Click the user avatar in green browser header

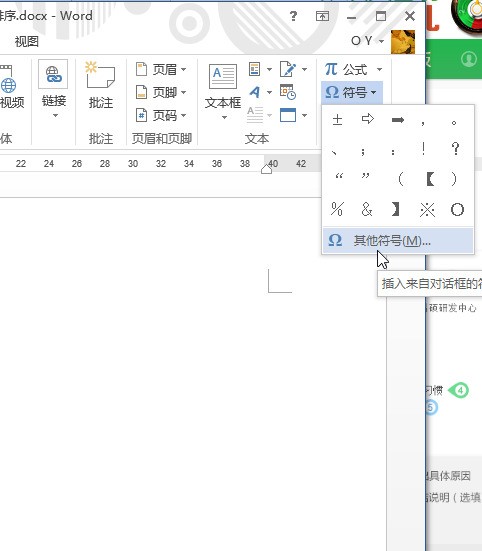(468, 59)
